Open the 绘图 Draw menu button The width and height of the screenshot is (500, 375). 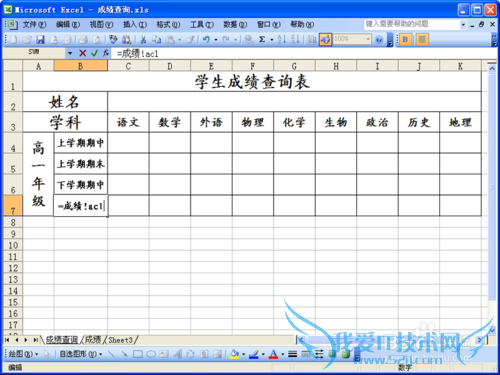tap(23, 354)
